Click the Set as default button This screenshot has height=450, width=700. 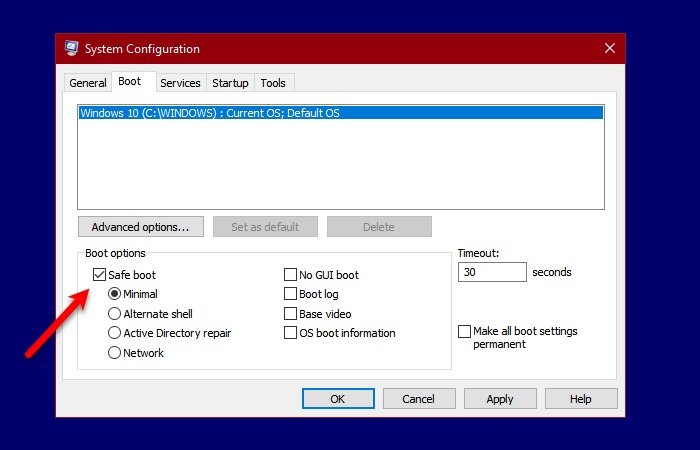[265, 227]
